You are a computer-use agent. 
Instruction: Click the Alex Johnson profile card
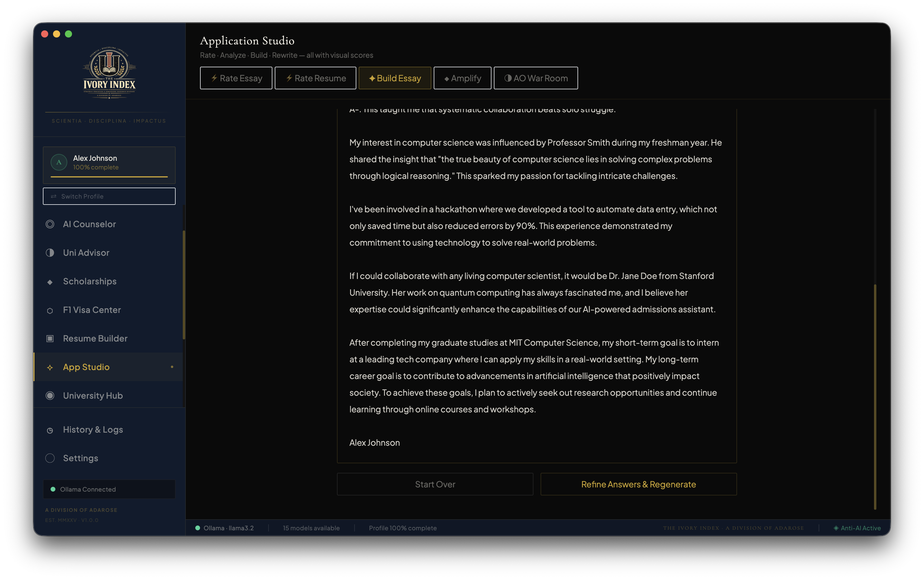(x=109, y=165)
